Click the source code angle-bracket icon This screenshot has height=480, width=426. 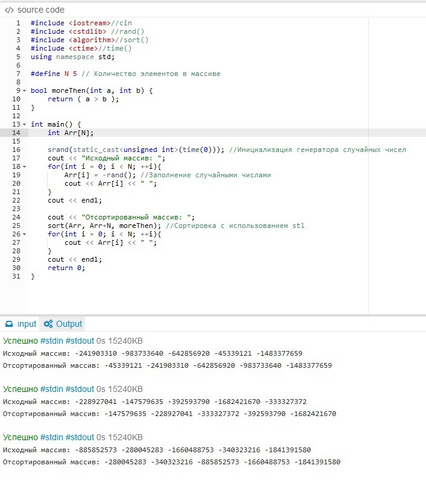(9, 10)
